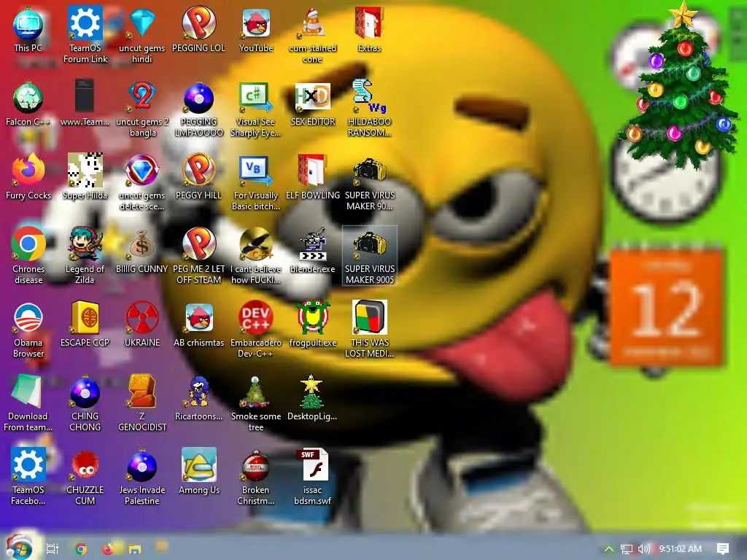The height and width of the screenshot is (560, 747).
Task: Open the www.Team... desktop shortcut
Action: click(85, 104)
